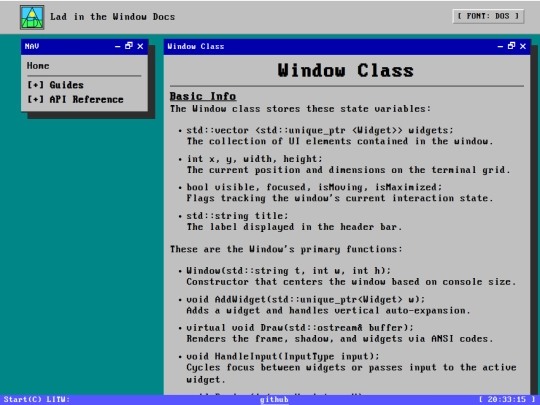Select the Window(std::string t constructor line
The height and width of the screenshot is (405, 540).
(289, 271)
